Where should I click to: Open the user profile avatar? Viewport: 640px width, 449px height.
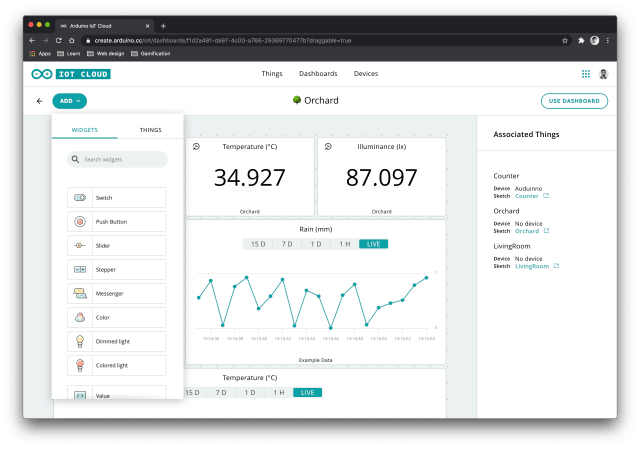(603, 74)
